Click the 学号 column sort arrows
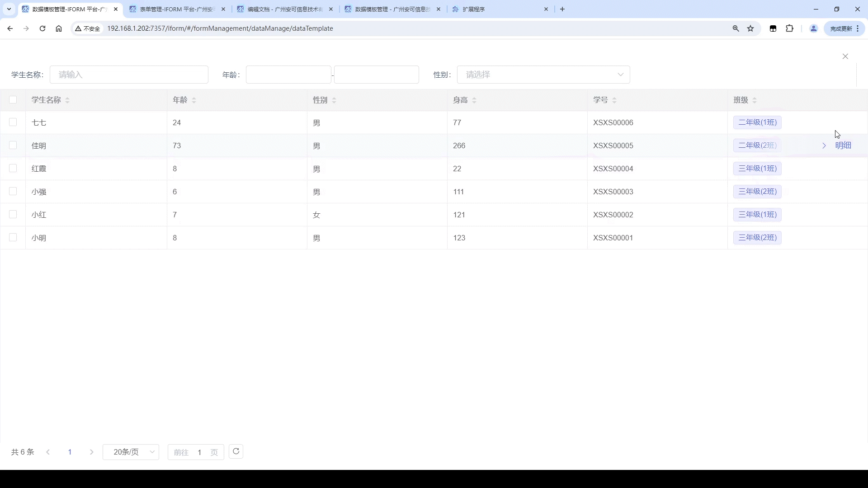868x488 pixels. 614,100
